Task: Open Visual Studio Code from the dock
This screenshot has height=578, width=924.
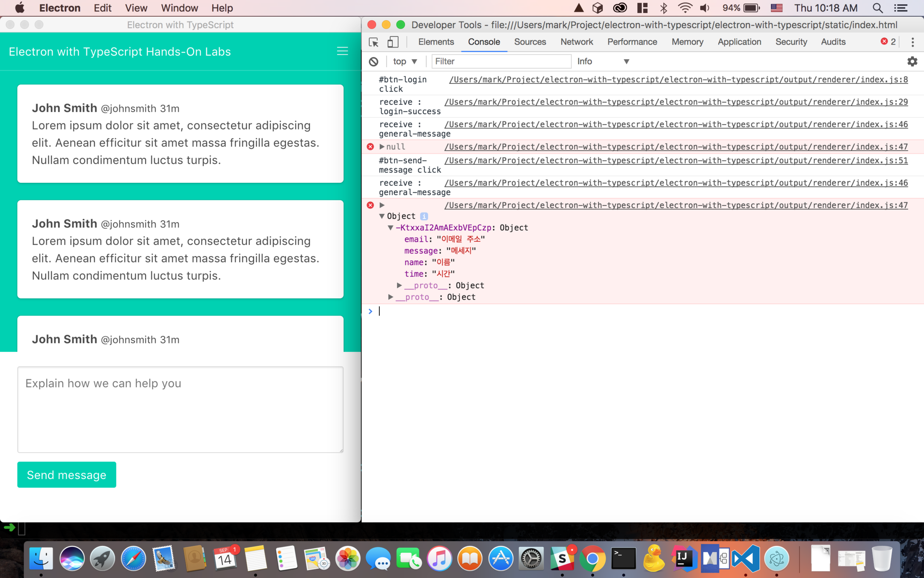Action: pyautogui.click(x=746, y=558)
